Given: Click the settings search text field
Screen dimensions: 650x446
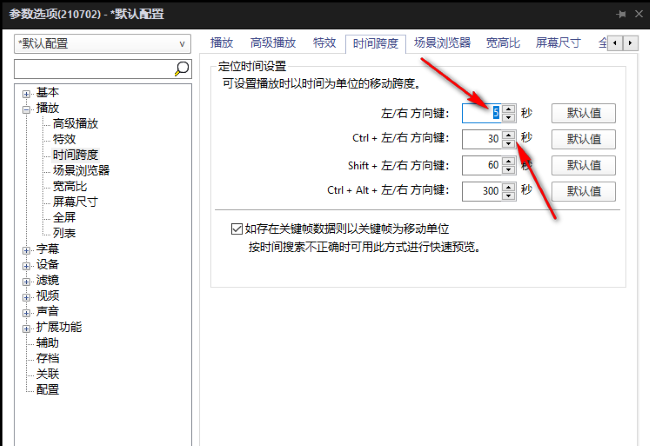Looking at the screenshot, I should (x=94, y=68).
